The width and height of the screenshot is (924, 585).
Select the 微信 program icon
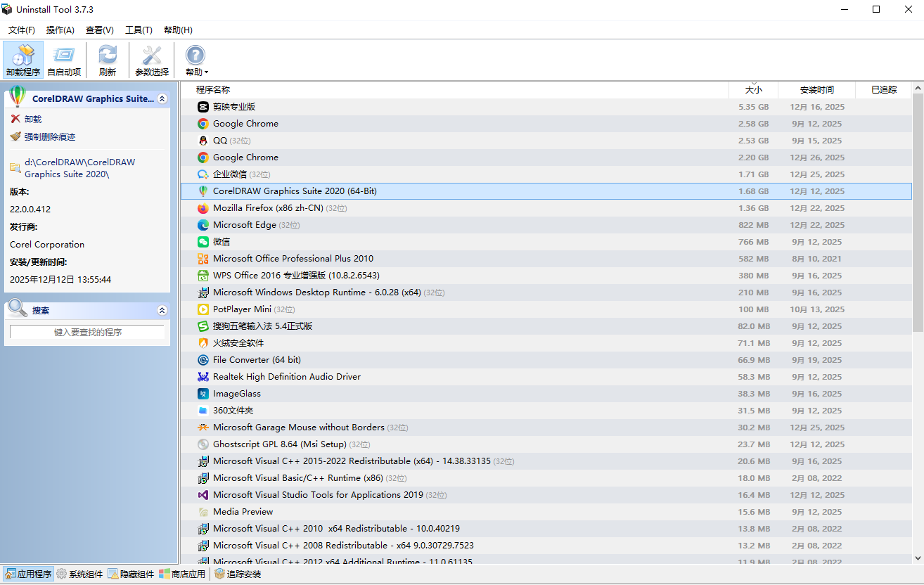[x=203, y=242]
